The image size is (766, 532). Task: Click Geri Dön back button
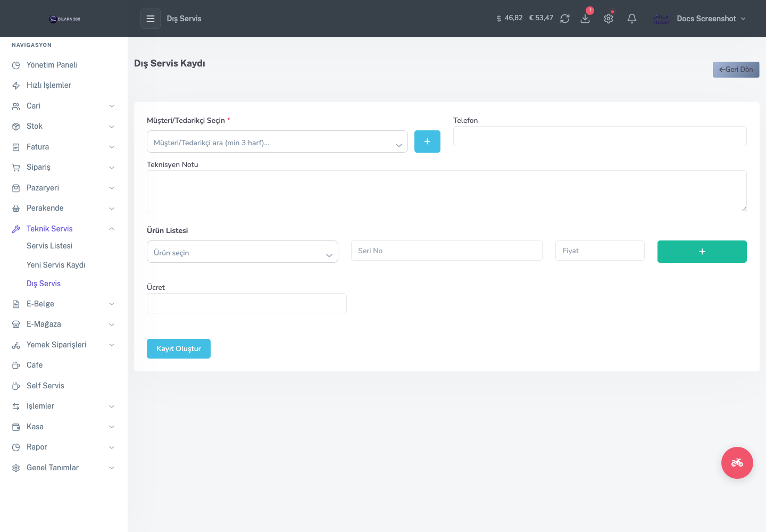(x=736, y=70)
